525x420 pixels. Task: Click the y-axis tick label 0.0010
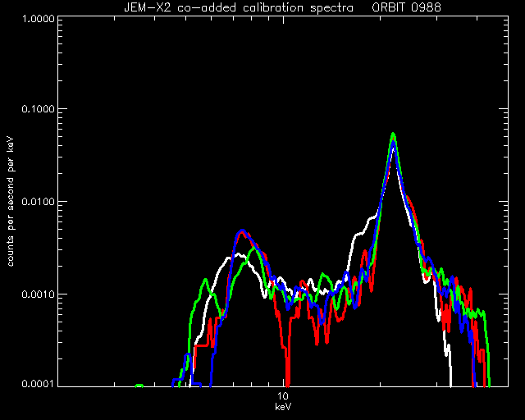click(38, 294)
